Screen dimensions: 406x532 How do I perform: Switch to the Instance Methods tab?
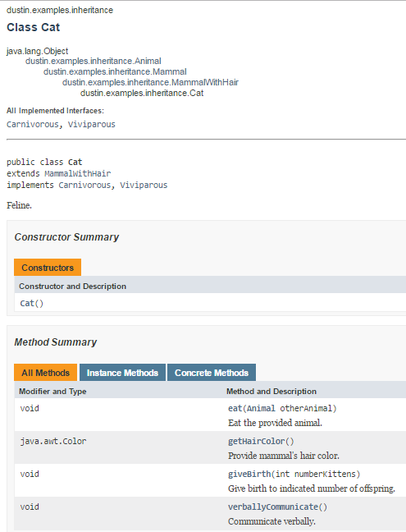(122, 373)
